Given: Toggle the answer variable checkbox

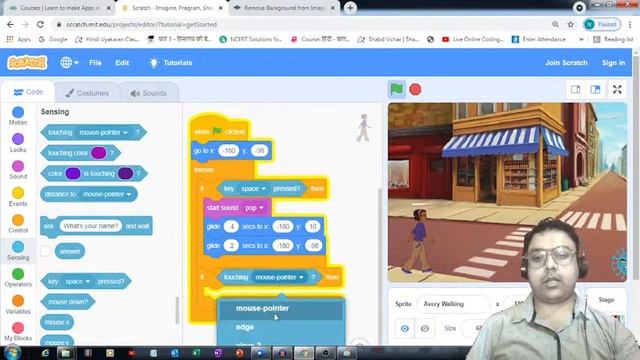Looking at the screenshot, I should 46,251.
